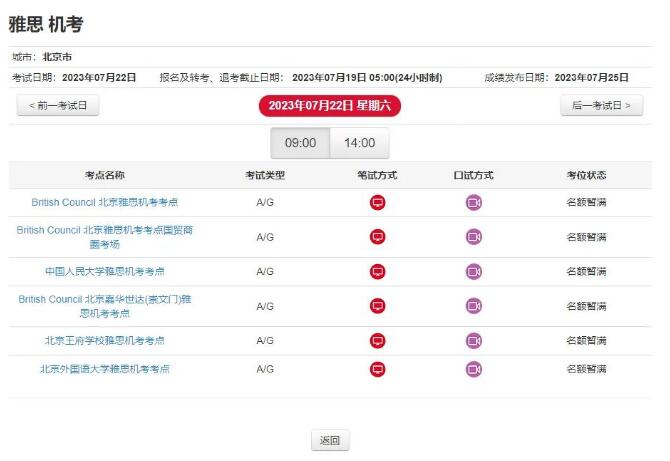Click computer-test icon for 中国人民大学 row
Image resolution: width=670 pixels, height=461 pixels.
point(377,271)
